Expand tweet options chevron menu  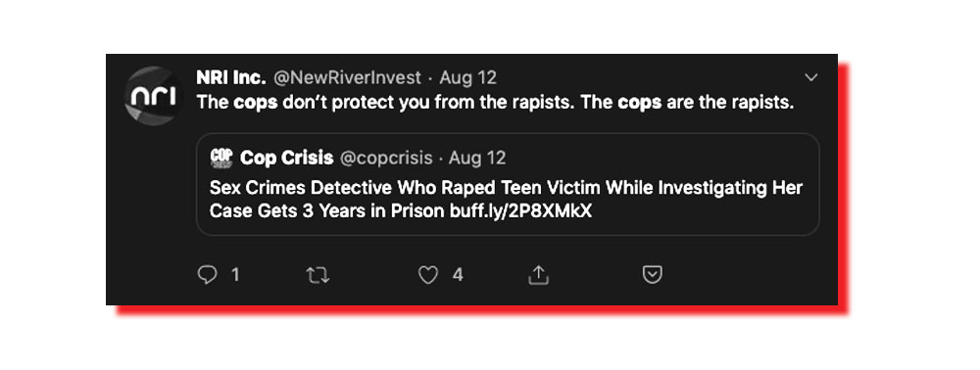pyautogui.click(x=810, y=77)
